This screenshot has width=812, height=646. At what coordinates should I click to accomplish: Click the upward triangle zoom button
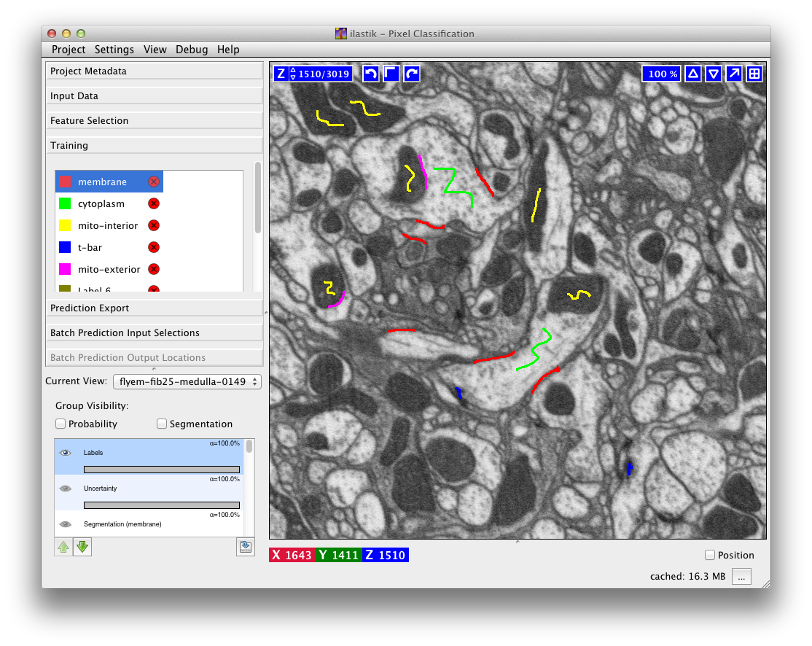tap(693, 74)
